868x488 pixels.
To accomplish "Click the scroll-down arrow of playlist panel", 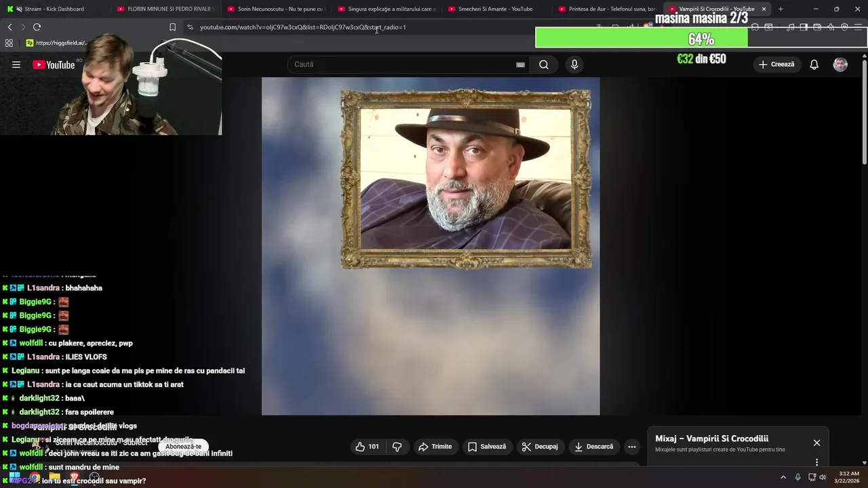I will (x=864, y=462).
